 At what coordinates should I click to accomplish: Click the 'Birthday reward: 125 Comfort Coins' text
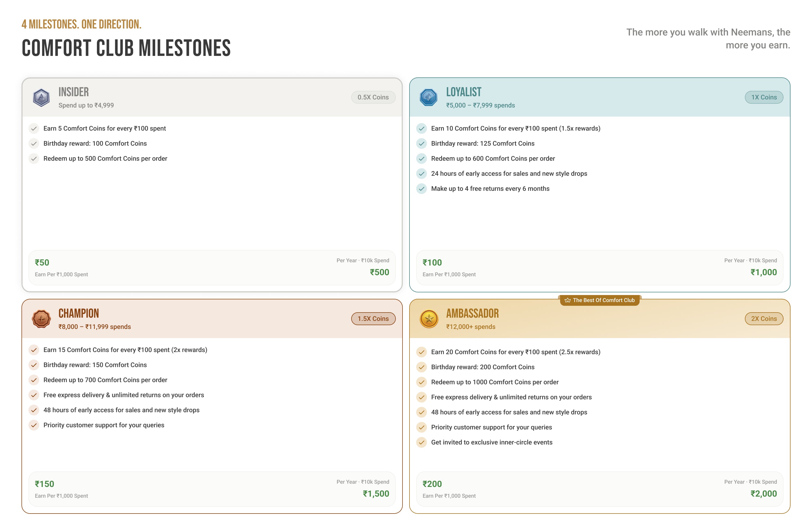point(483,143)
